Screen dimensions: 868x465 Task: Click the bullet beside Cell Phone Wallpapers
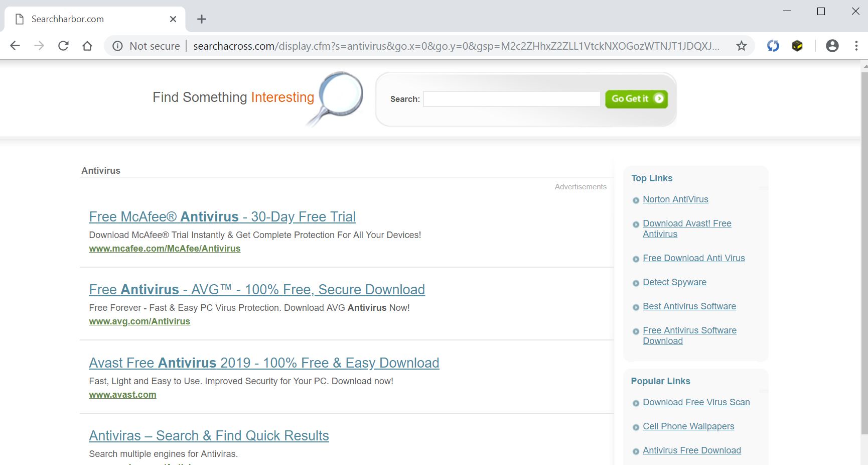pyautogui.click(x=636, y=427)
